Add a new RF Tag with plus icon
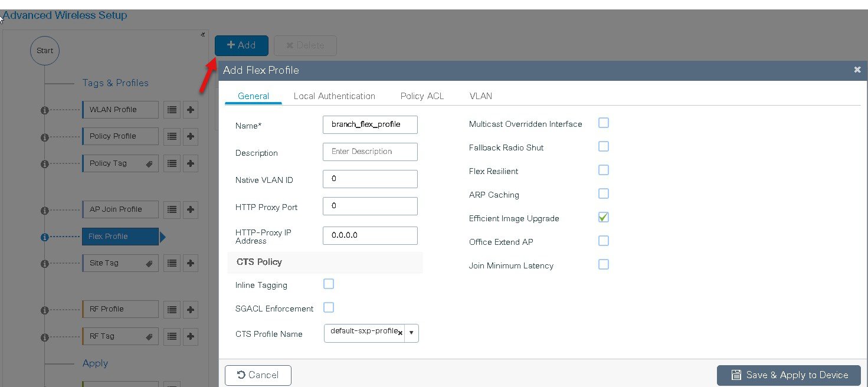This screenshot has height=387, width=868. [x=191, y=336]
